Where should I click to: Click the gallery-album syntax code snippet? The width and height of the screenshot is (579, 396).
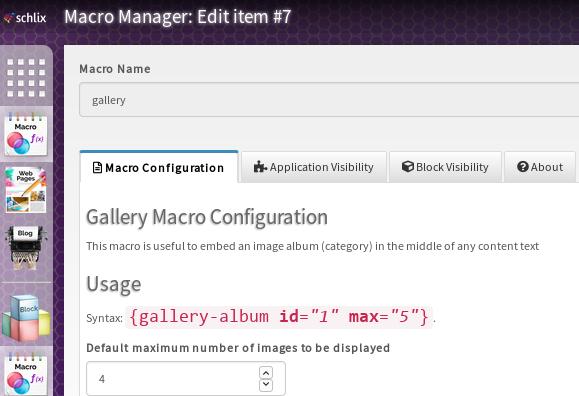279,317
